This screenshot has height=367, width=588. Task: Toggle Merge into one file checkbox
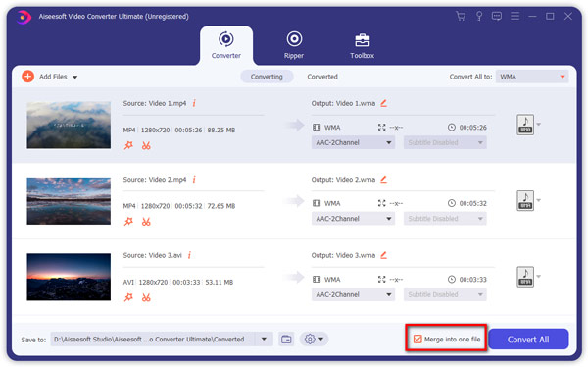pos(417,340)
